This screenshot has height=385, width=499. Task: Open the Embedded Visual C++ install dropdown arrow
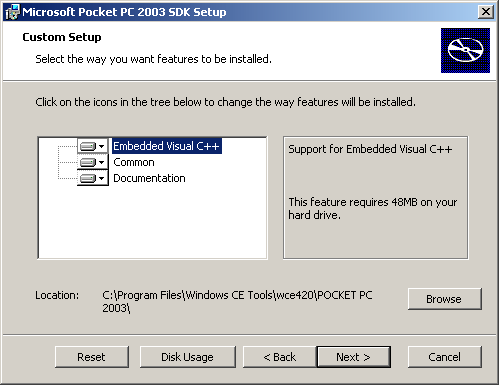[x=102, y=146]
